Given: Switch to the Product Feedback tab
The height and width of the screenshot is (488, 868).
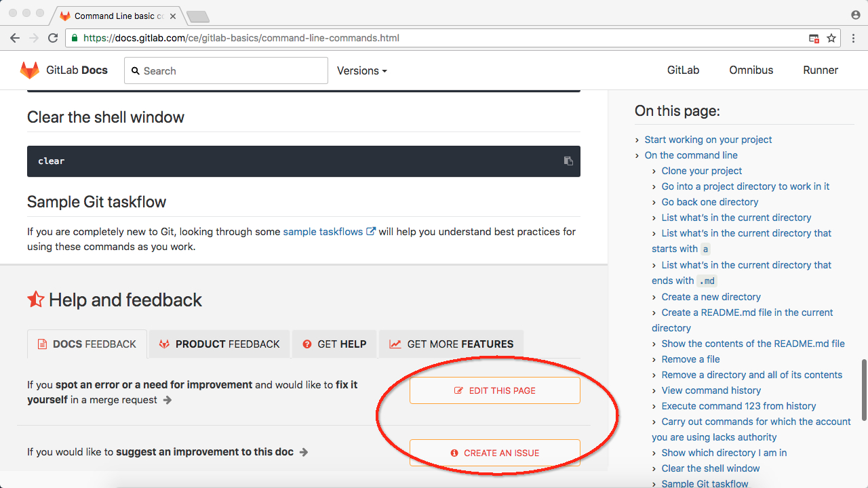Looking at the screenshot, I should click(x=219, y=344).
